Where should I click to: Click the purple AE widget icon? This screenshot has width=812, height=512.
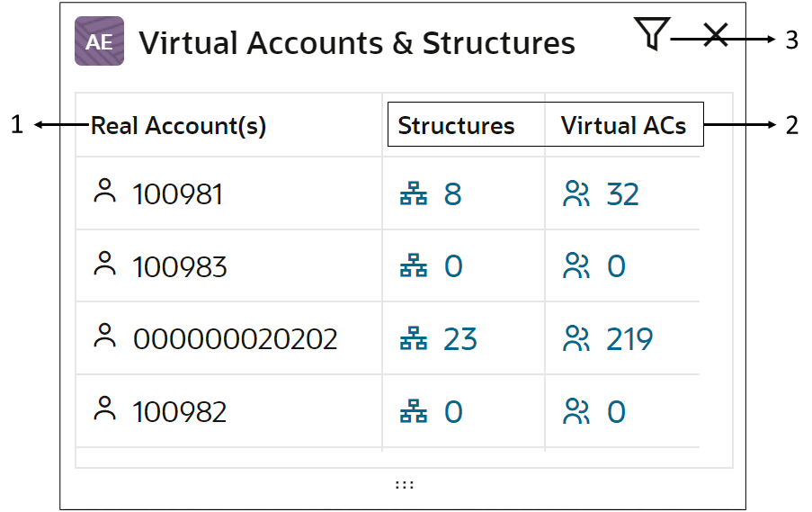(100, 41)
